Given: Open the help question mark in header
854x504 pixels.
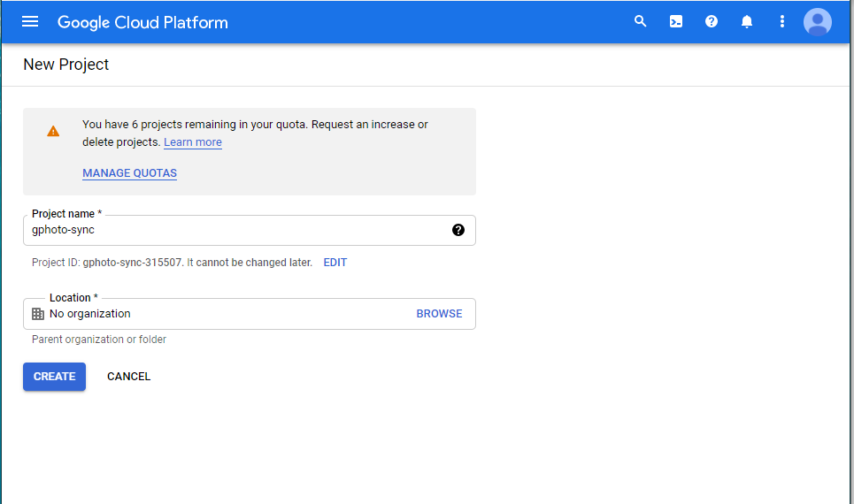Looking at the screenshot, I should (712, 22).
